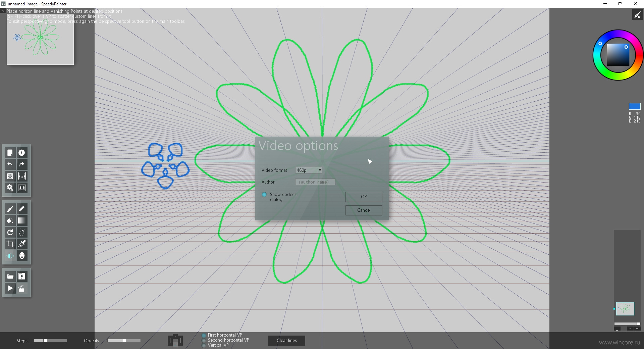Click the layer plus button
The height and width of the screenshot is (349, 644).
click(x=637, y=329)
